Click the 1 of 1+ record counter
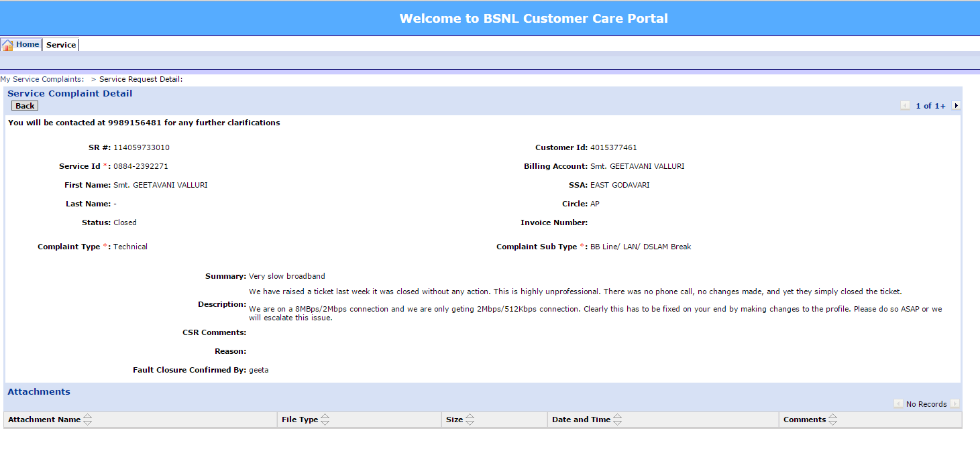The image size is (980, 451). tap(930, 106)
